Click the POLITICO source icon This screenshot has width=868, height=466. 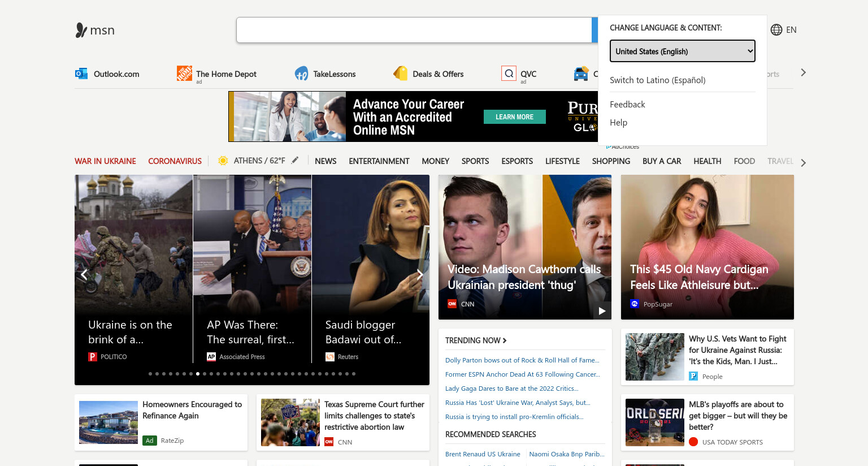pos(93,357)
